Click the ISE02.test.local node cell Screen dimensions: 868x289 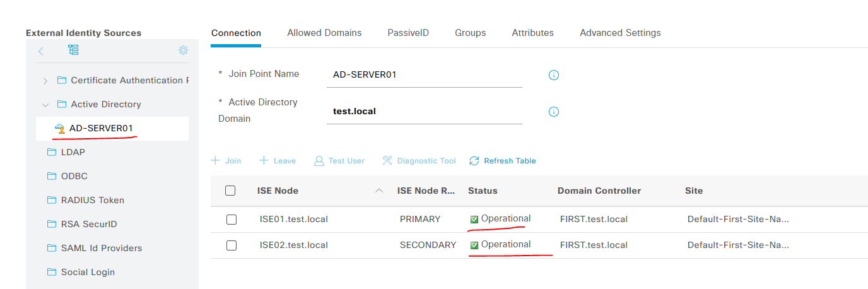[x=294, y=245]
